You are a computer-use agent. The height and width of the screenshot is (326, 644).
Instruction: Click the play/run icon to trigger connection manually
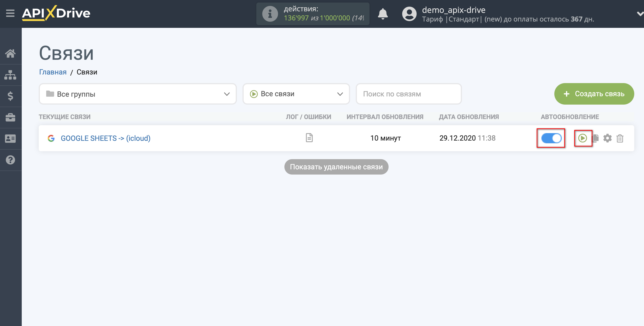coord(582,138)
